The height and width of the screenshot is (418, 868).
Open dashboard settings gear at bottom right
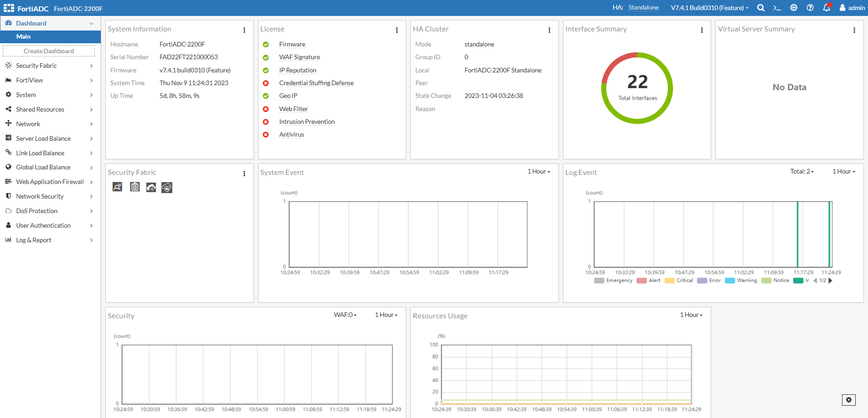[x=849, y=400]
